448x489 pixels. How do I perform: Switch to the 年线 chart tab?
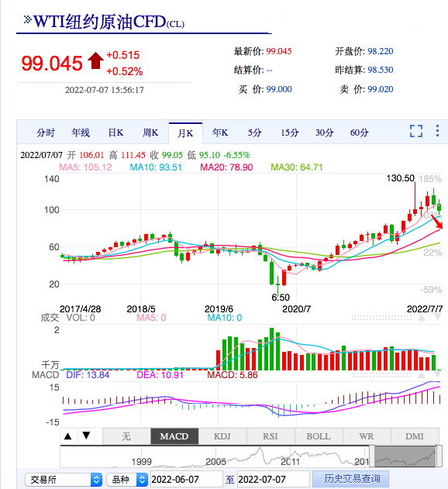point(81,133)
